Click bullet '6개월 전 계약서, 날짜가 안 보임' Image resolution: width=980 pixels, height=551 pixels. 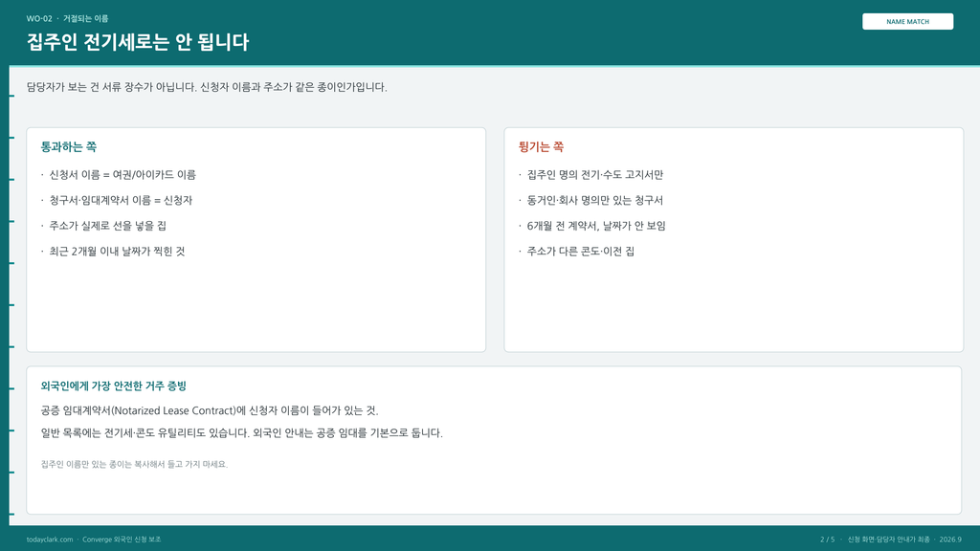(596, 226)
